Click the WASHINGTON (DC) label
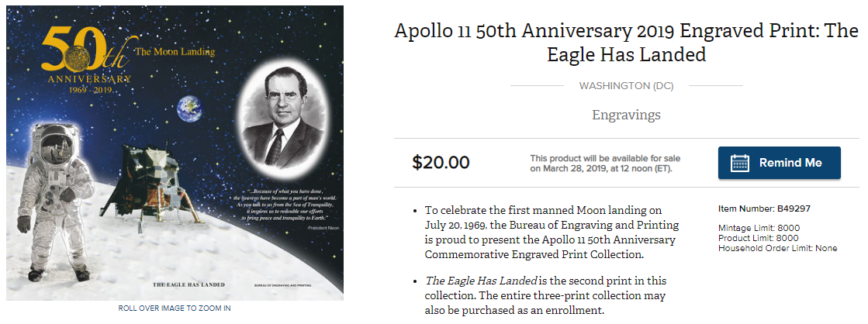Screen dimensions: 868x324 click(x=626, y=86)
